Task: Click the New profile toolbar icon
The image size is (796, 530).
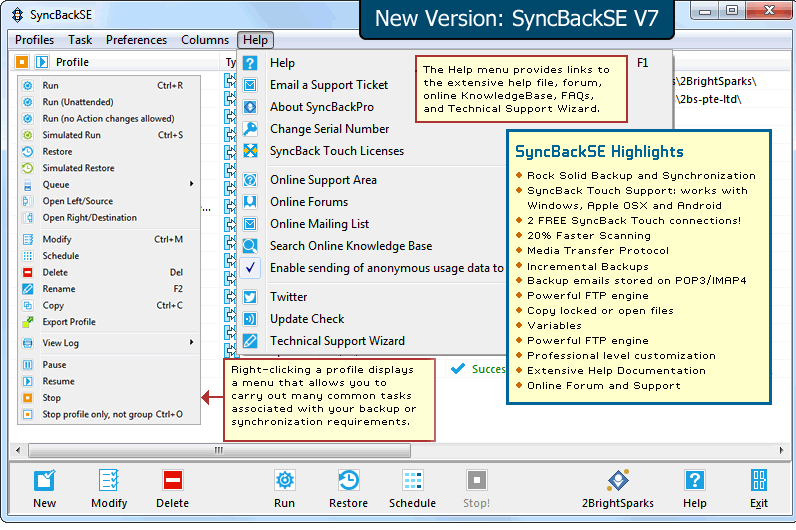Action: pos(45,480)
